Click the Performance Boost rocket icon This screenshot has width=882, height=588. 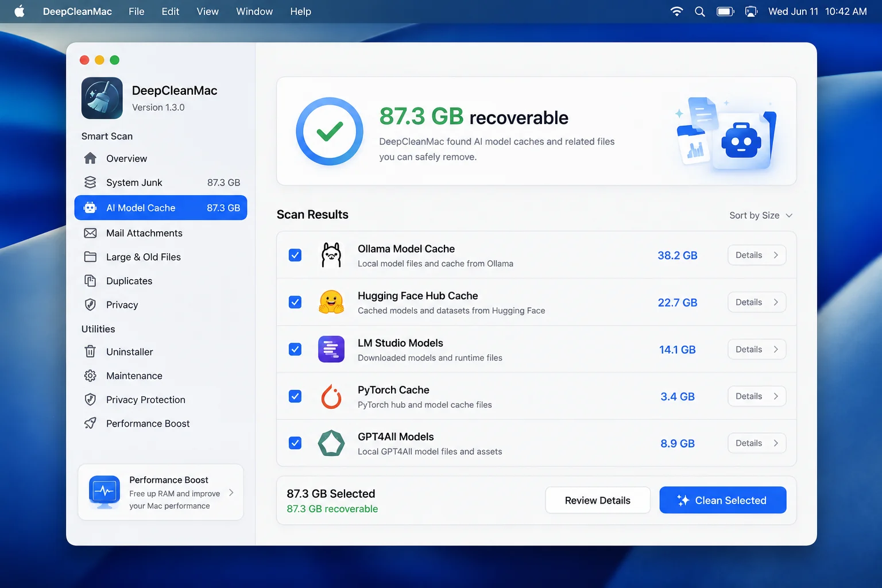(90, 423)
